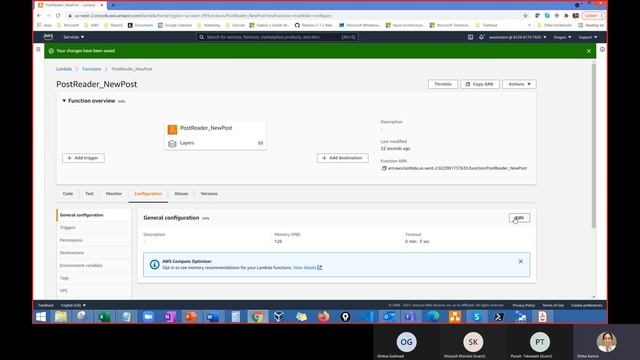The image size is (640, 360).
Task: Open Zoom from taskbar
Action: coord(148,317)
